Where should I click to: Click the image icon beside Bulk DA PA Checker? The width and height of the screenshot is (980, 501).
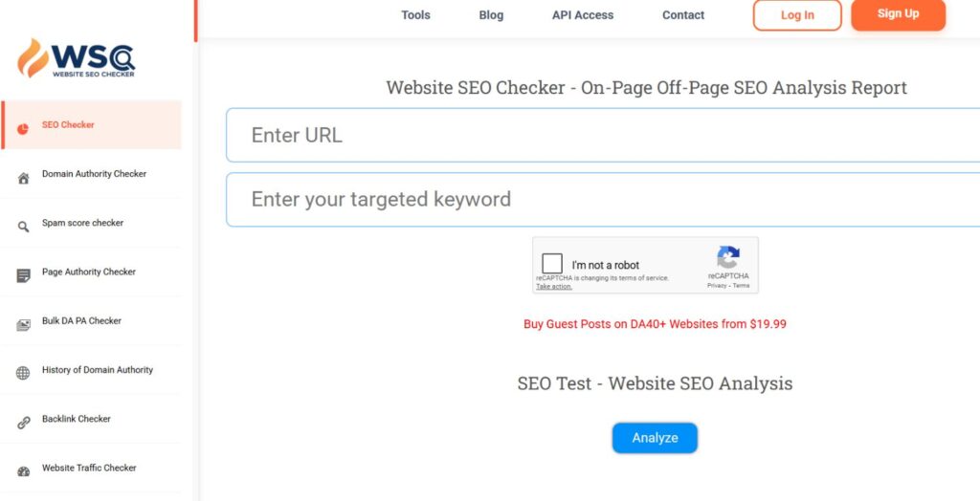pos(23,325)
